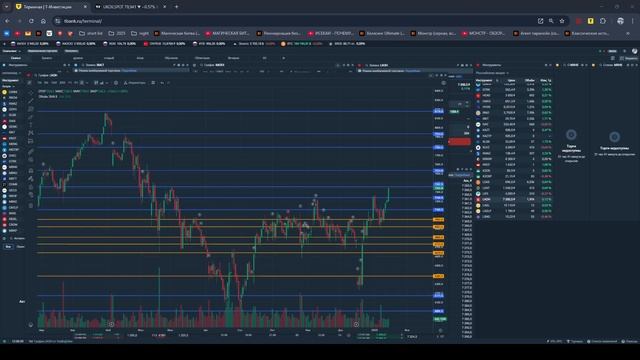
Task: Expand the bookmarks bar overflow chevron
Action: [x=628, y=33]
